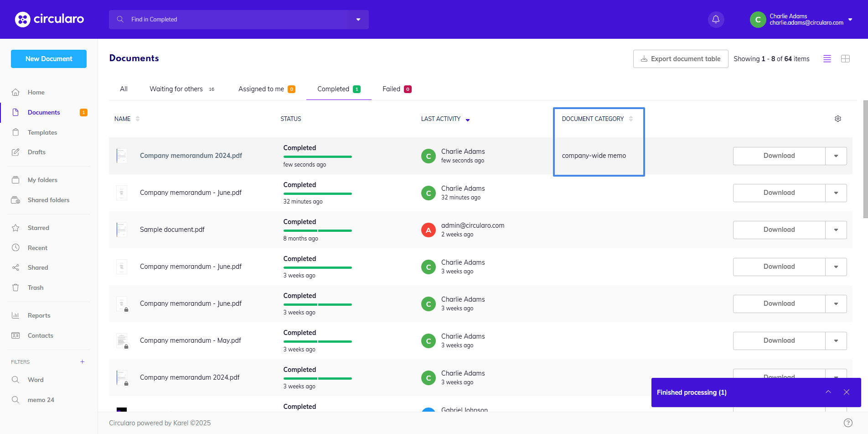Click the Circularo logo
The image size is (868, 434).
pos(49,19)
